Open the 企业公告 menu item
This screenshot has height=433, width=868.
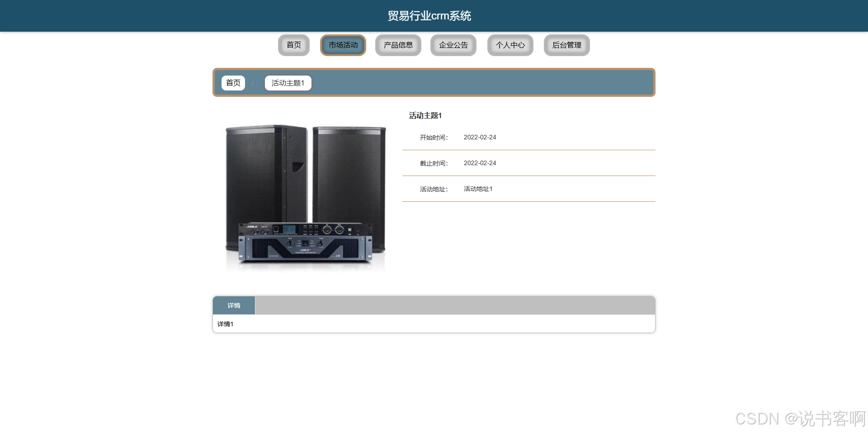[453, 45]
